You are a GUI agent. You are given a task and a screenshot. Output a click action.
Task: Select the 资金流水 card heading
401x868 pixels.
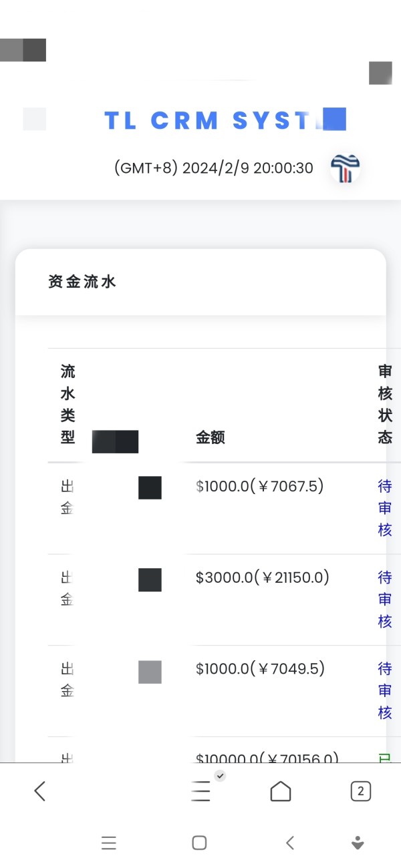coord(82,282)
